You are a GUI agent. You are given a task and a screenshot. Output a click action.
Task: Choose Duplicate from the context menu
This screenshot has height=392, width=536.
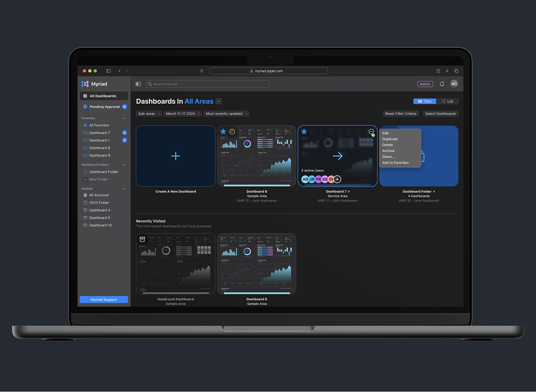pos(390,139)
